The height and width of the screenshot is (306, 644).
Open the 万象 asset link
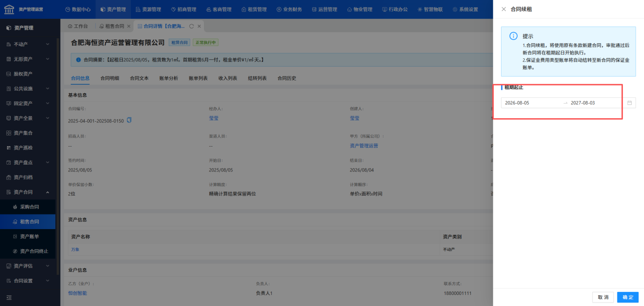coord(76,249)
